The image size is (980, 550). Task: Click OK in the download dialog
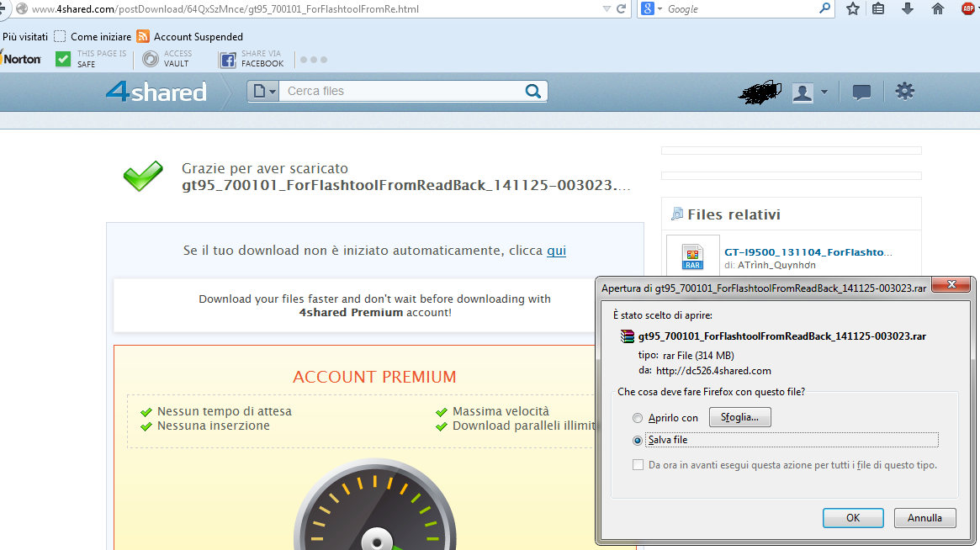(853, 518)
